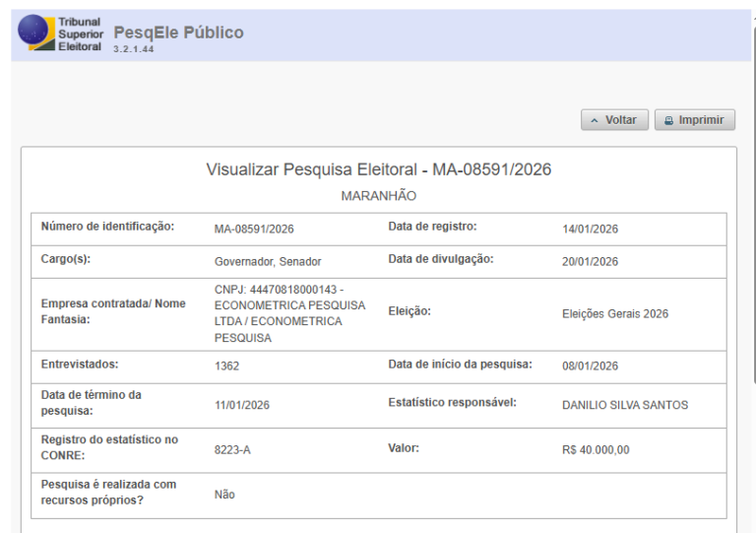This screenshot has height=533, width=756.
Task: Click the disclosure date 20/01/2026
Action: tap(590, 262)
